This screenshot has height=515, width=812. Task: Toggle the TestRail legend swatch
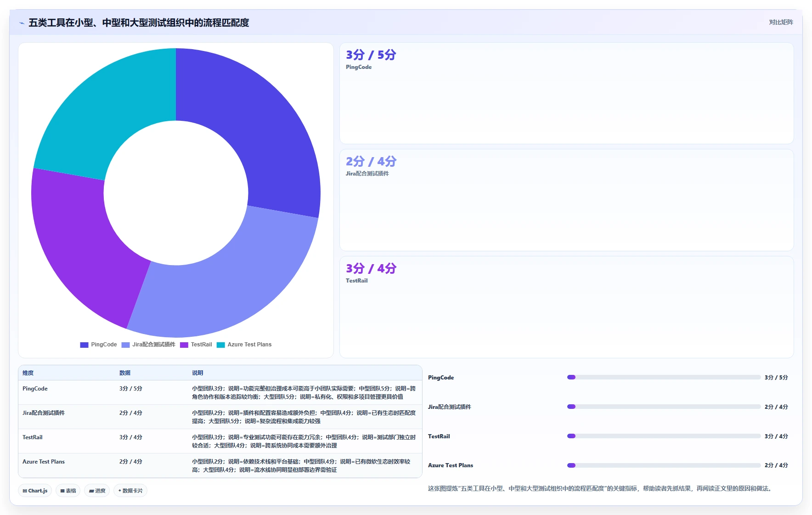(184, 345)
